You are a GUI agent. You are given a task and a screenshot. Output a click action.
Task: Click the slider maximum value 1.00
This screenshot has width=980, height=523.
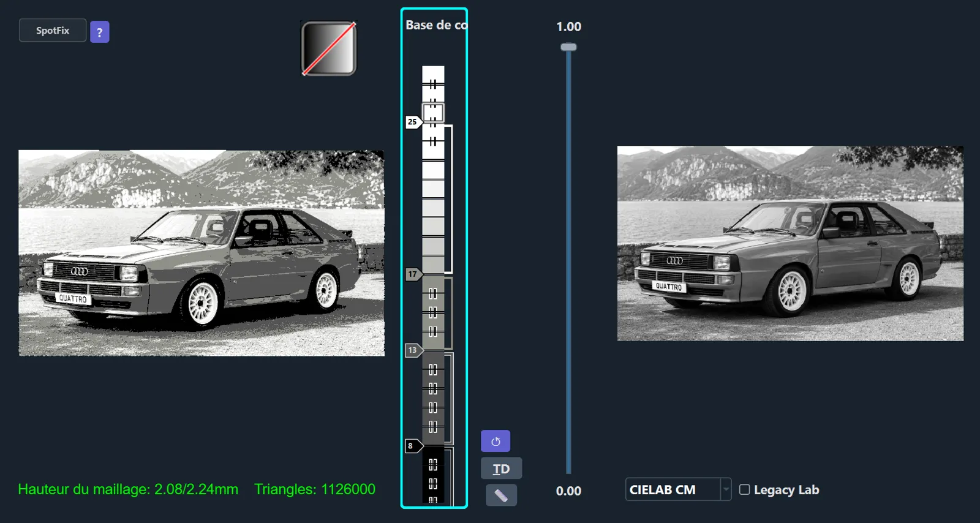(568, 26)
